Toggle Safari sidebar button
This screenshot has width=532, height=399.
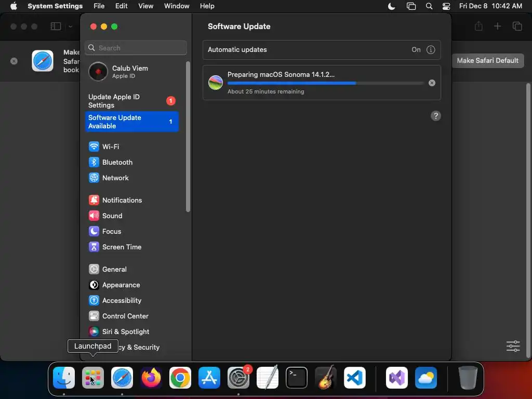point(56,26)
